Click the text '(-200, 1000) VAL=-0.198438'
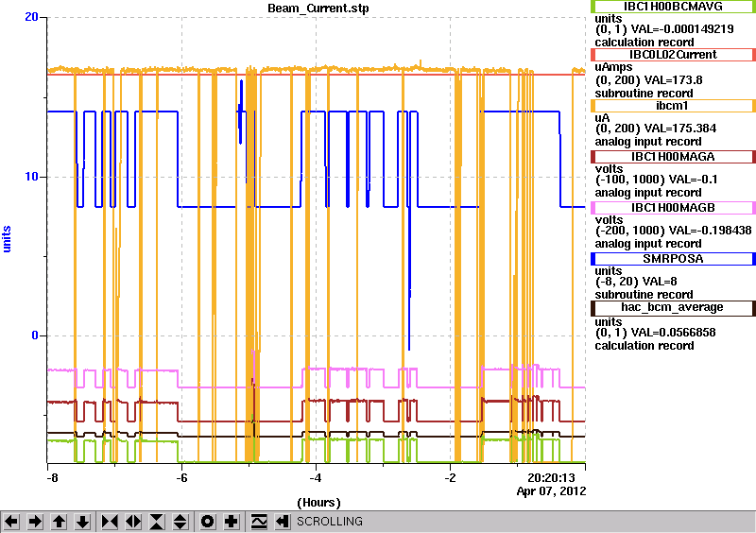 tap(673, 231)
